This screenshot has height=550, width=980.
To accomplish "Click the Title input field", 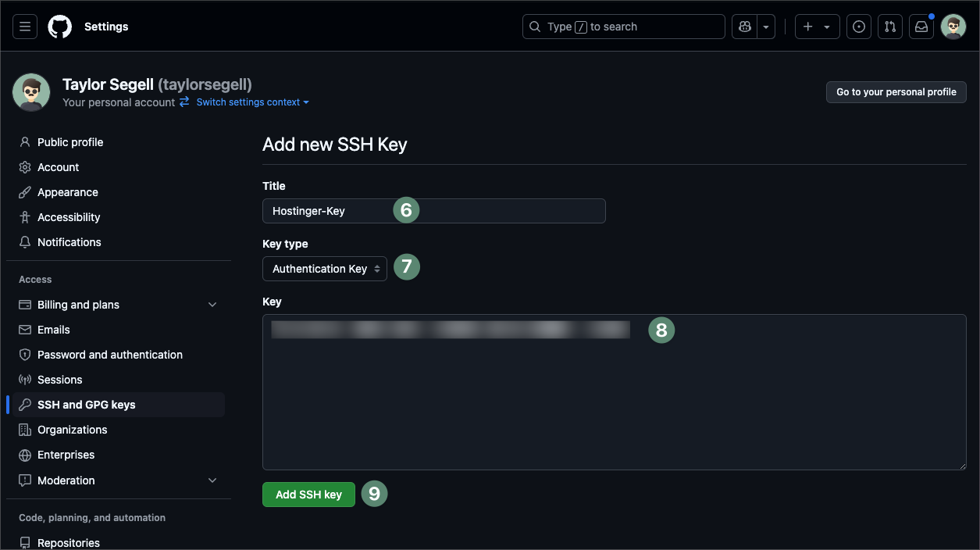I will pos(500,211).
